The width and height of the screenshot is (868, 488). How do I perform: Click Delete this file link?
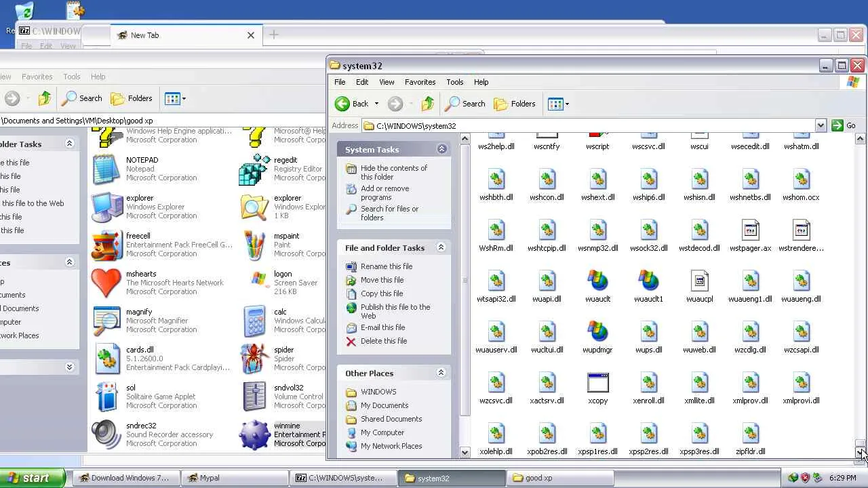(384, 341)
